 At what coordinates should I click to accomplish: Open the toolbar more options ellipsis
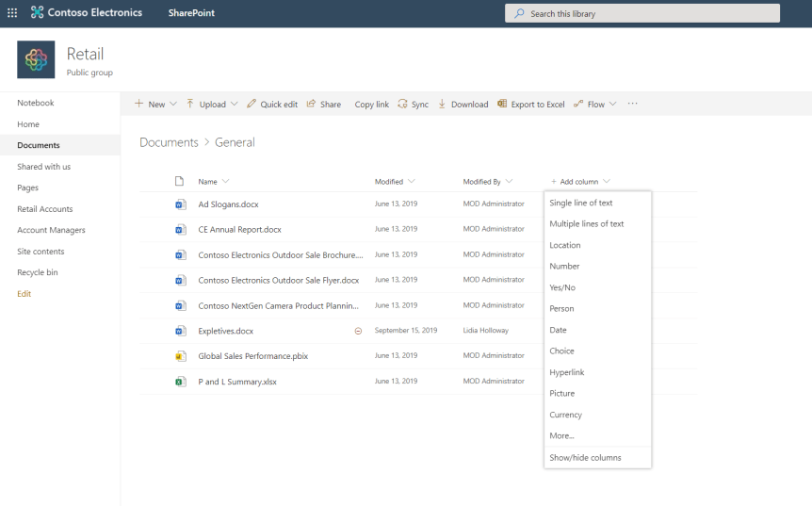click(x=632, y=104)
